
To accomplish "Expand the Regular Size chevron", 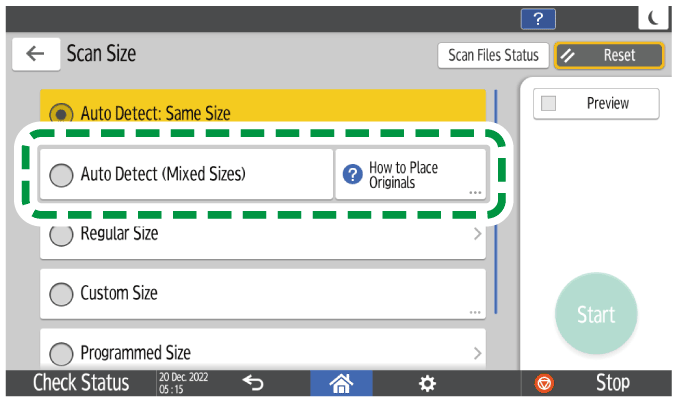I will click(476, 234).
